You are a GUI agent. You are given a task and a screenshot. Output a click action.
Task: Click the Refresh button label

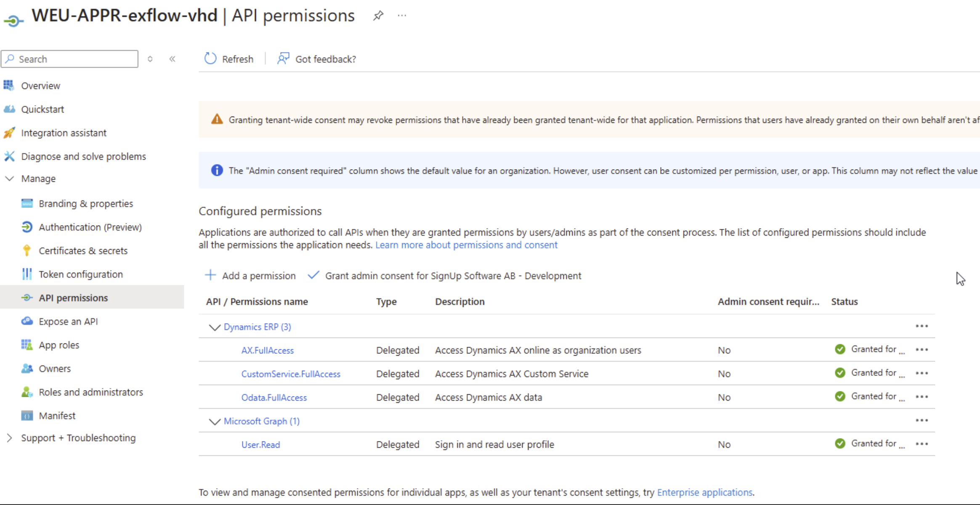(238, 59)
